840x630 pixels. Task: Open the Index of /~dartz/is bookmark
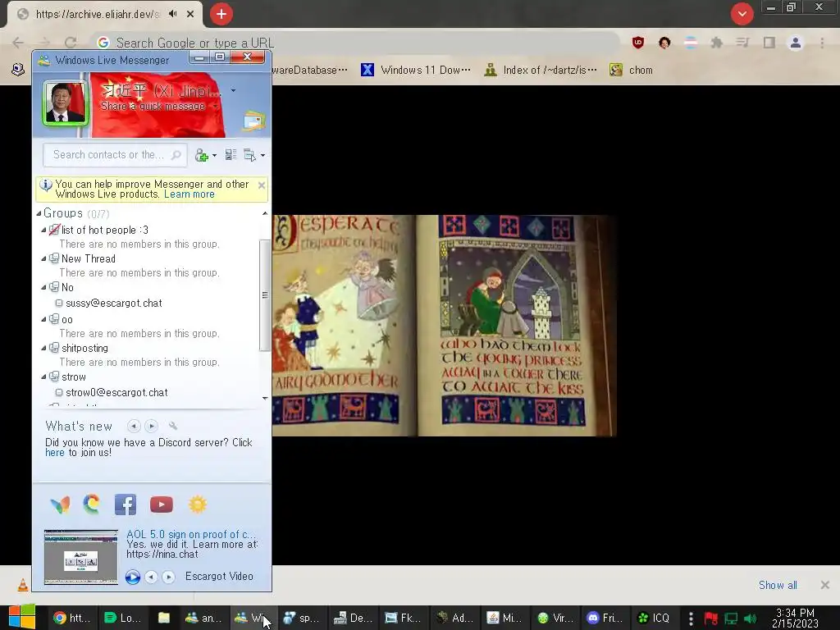pos(541,71)
